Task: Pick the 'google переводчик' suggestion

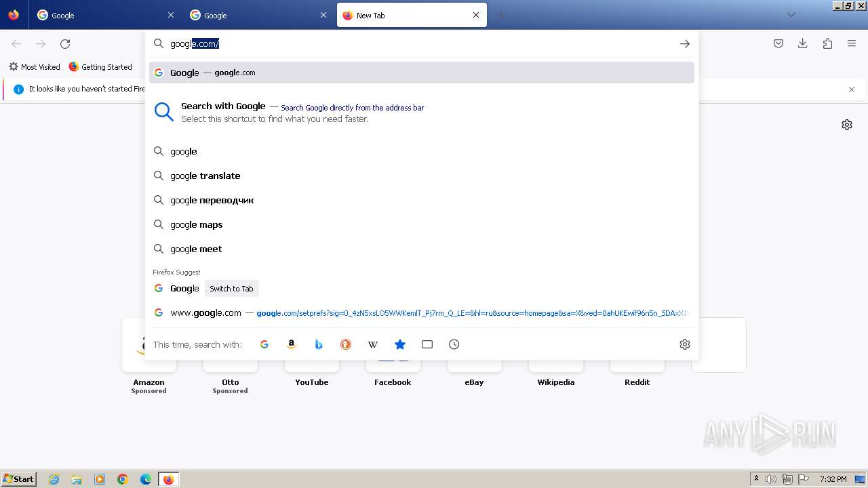Action: (422, 200)
